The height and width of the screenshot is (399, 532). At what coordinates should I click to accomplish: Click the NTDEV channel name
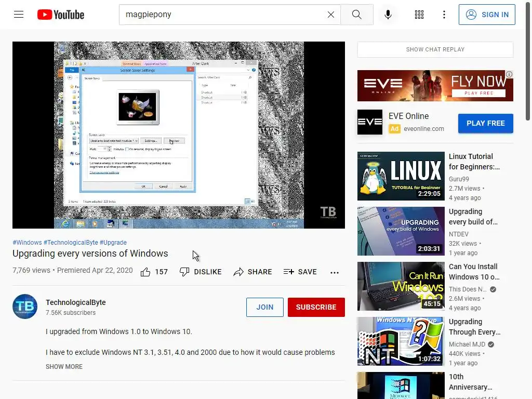(458, 234)
